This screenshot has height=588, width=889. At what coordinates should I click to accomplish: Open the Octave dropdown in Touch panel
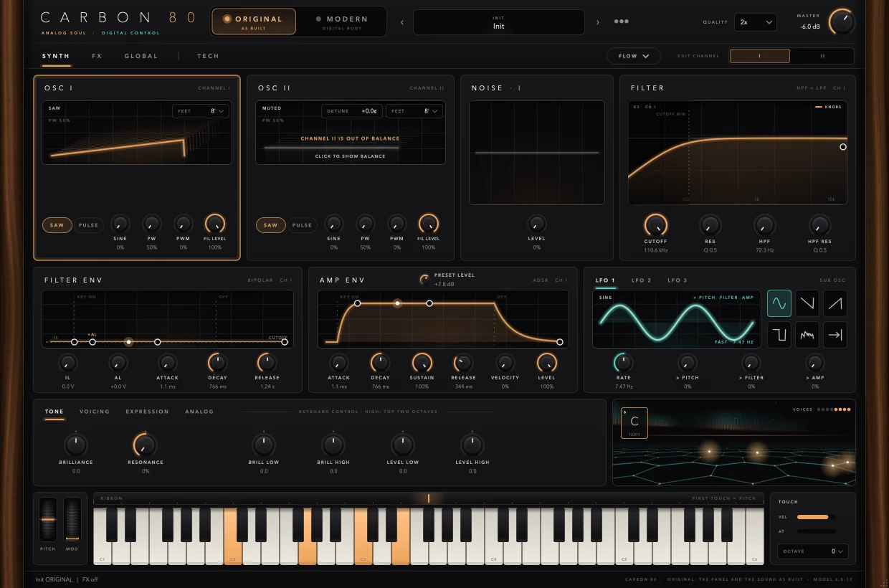[813, 551]
